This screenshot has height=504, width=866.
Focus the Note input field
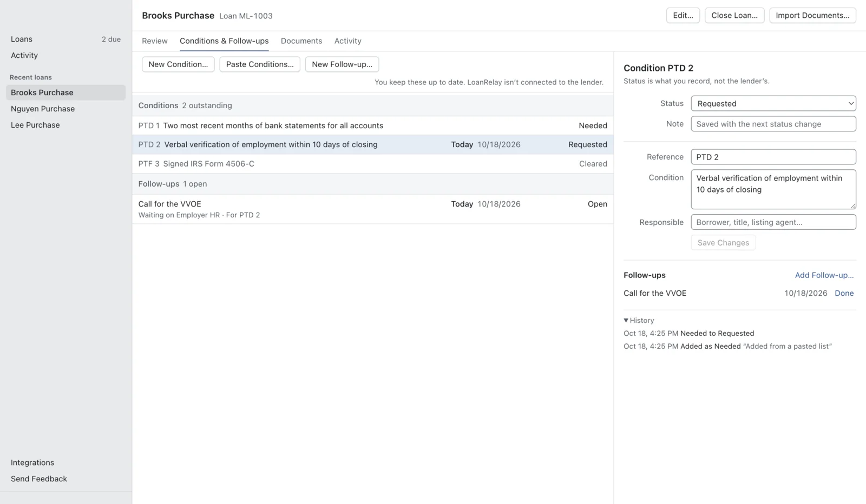773,124
